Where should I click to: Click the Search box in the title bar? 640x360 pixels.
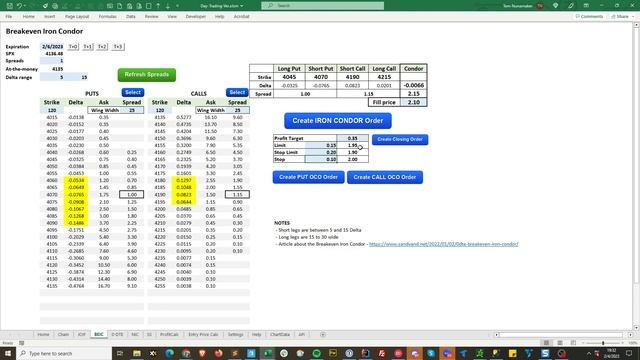click(x=322, y=6)
